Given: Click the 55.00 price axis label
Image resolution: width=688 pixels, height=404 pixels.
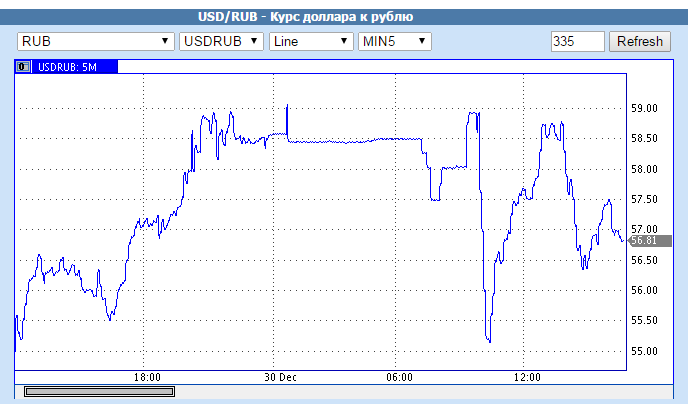Looking at the screenshot, I should tap(644, 351).
